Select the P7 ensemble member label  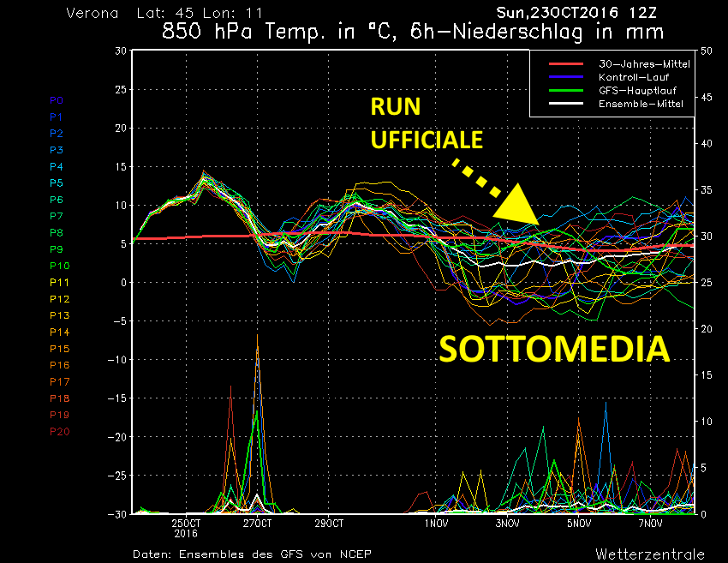(57, 216)
